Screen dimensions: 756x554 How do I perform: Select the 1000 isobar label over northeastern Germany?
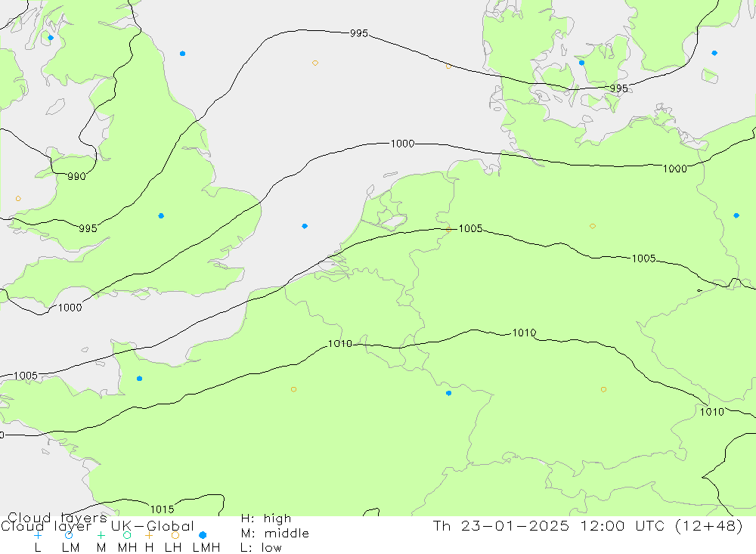(x=675, y=169)
